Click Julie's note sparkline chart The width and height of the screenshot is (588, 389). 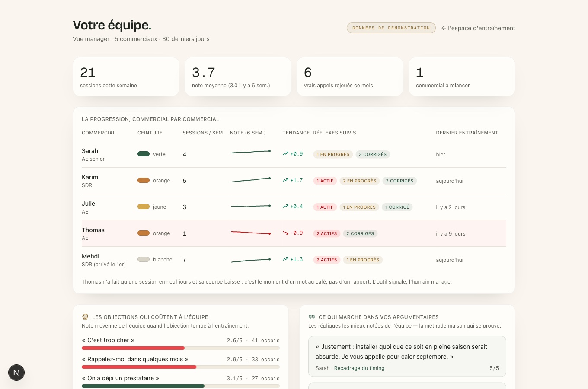[251, 206]
